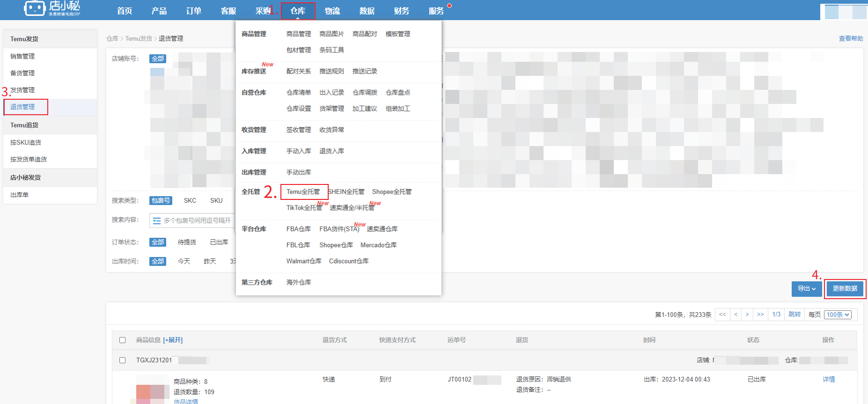This screenshot has width=868, height=404.
Task: Open 商品配对 from the dropdown menu
Action: (x=365, y=34)
